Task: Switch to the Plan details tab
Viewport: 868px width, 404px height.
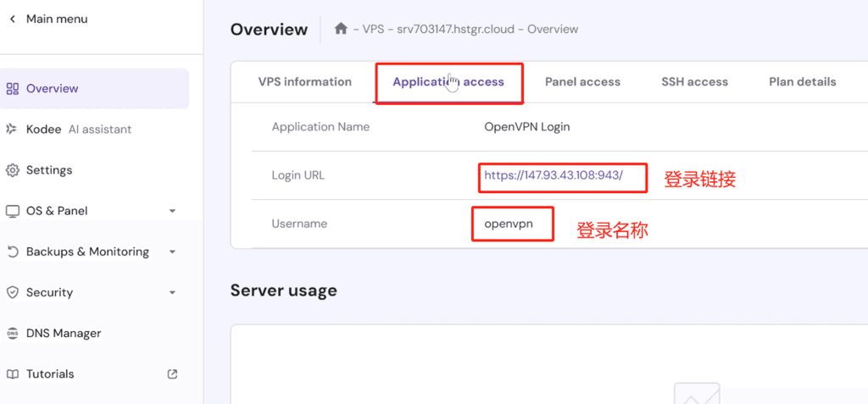Action: pos(802,82)
